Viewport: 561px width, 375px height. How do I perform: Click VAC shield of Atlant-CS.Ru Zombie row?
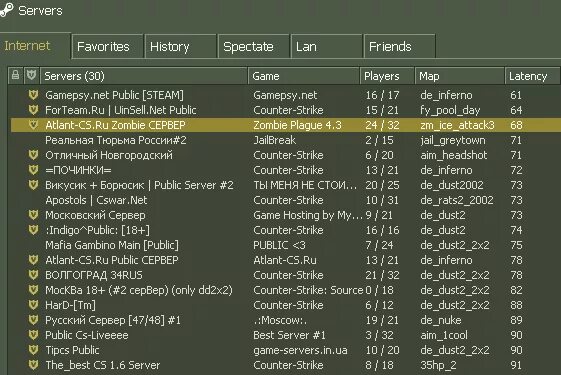point(33,125)
